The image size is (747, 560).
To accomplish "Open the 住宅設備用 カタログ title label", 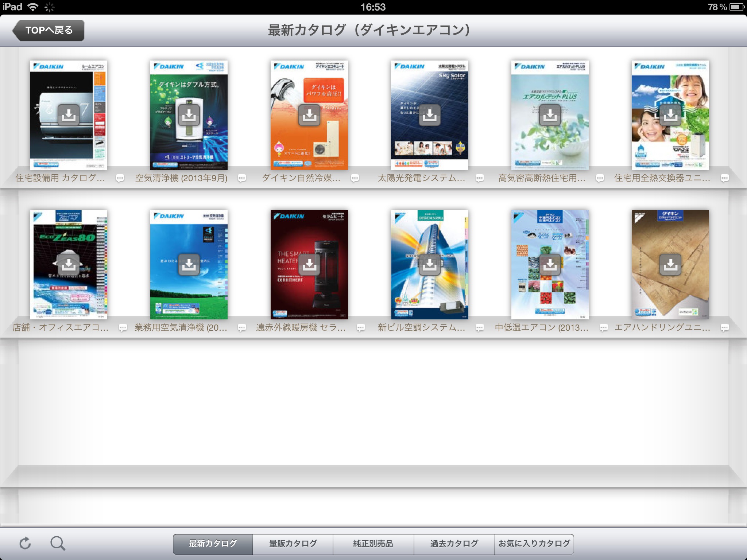I will [x=60, y=178].
